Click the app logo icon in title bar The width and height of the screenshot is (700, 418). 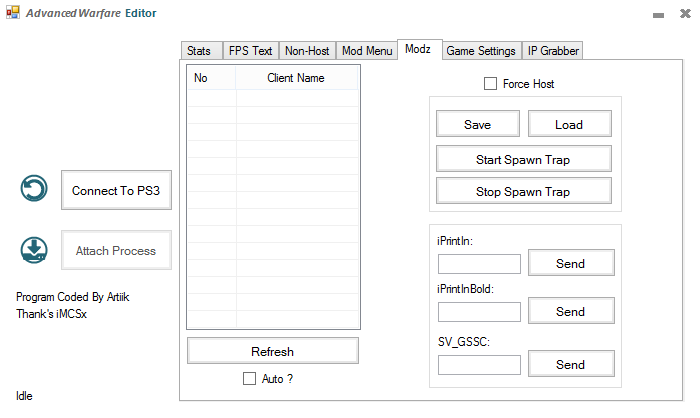[13, 12]
